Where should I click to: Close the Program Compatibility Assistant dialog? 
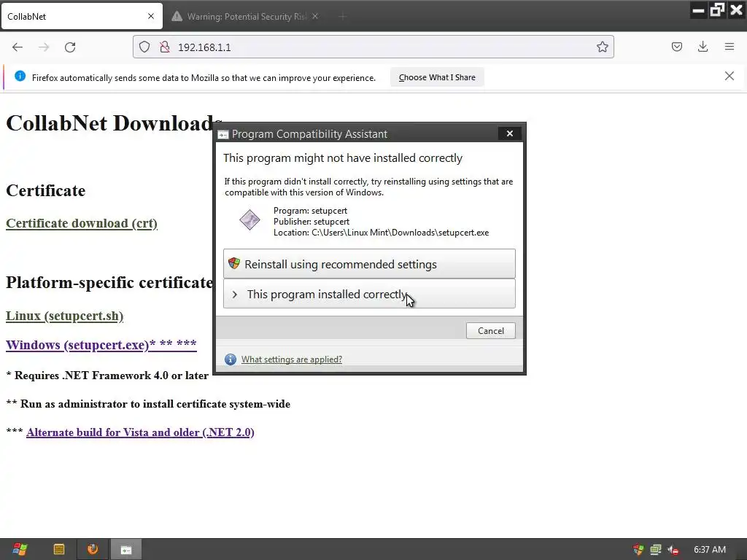pyautogui.click(x=509, y=133)
